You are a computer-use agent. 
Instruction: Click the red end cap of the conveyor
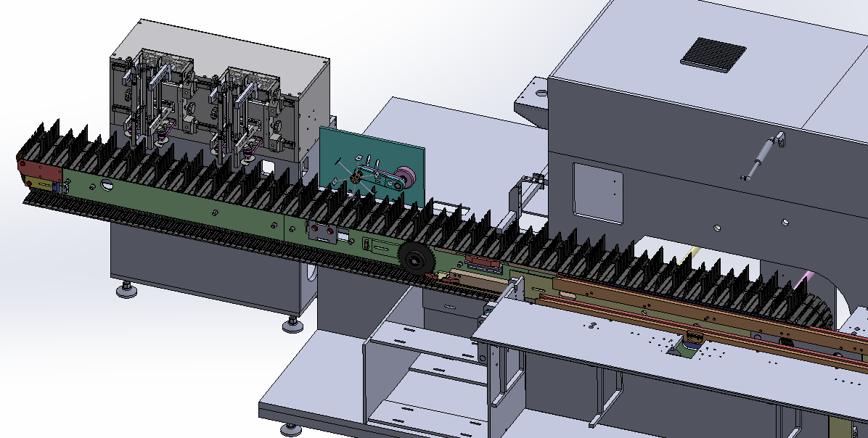click(x=40, y=172)
